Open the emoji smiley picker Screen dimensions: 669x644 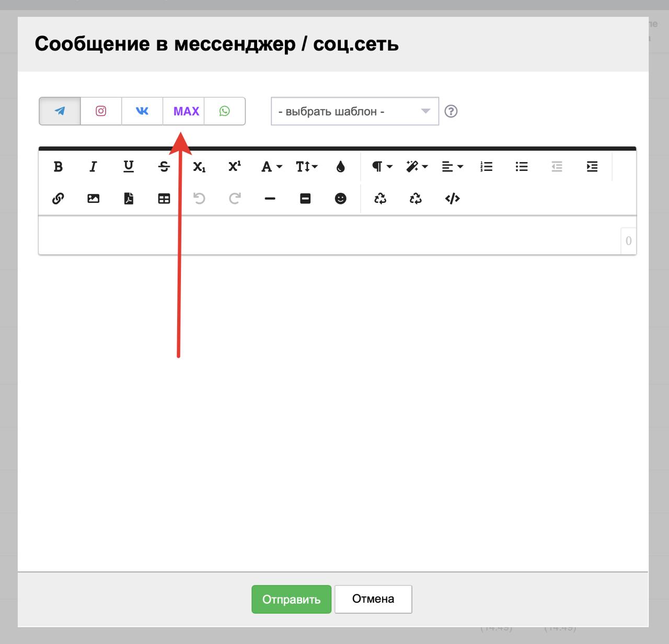click(x=340, y=199)
